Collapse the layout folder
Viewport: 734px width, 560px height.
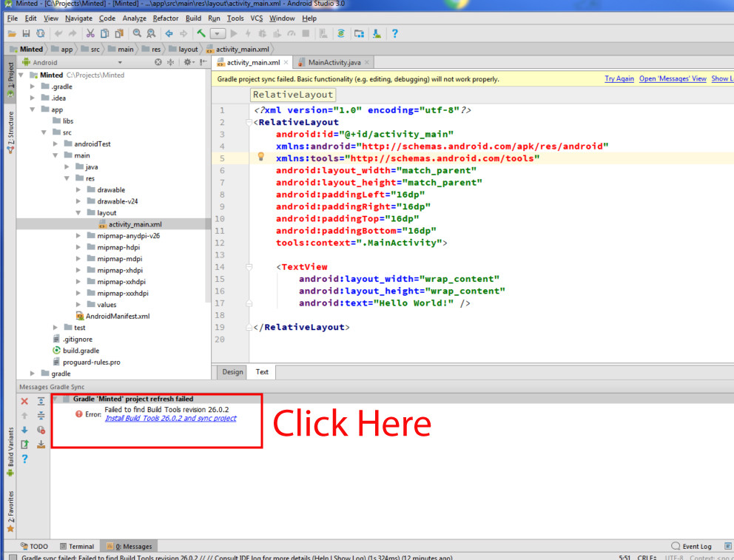(x=78, y=212)
